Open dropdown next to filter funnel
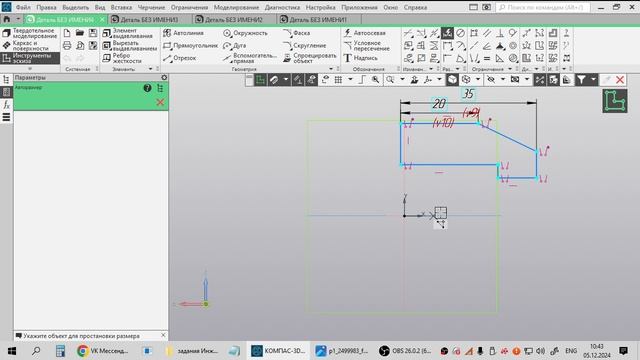Viewport: 640px width, 360px height. tap(593, 80)
